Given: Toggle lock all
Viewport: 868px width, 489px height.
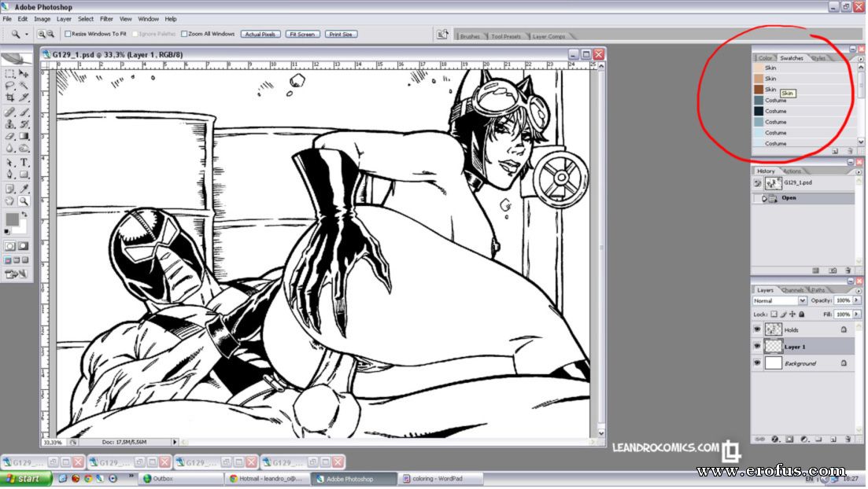Looking at the screenshot, I should pos(802,314).
